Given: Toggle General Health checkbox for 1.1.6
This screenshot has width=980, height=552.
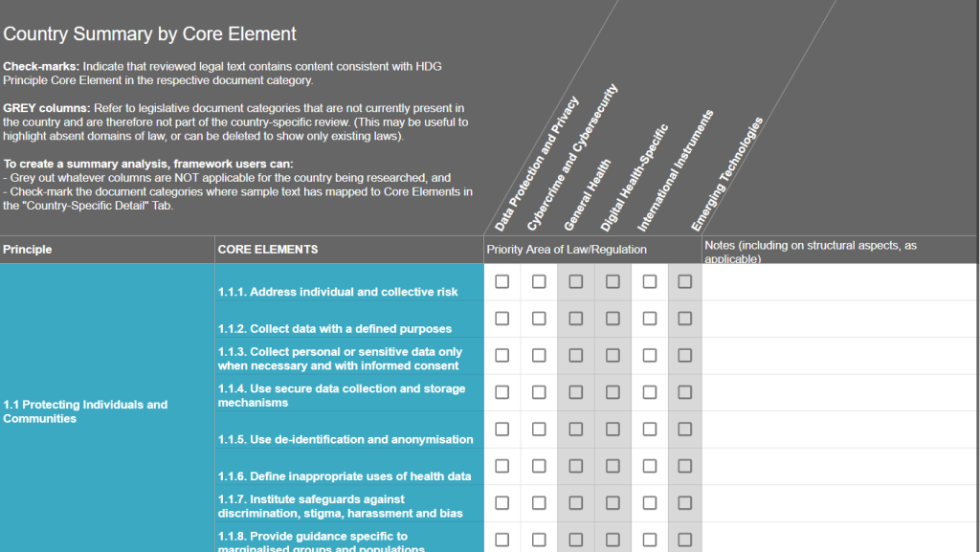Looking at the screenshot, I should 576,466.
